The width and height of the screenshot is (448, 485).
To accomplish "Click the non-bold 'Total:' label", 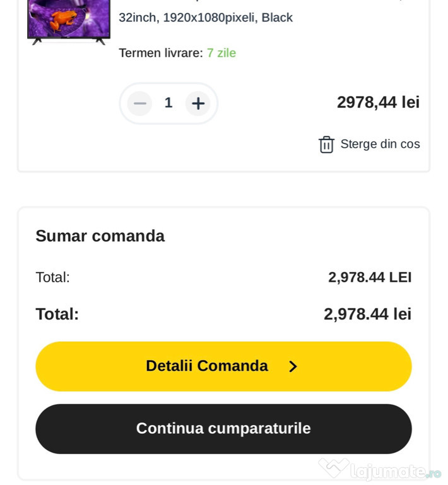I will (52, 277).
